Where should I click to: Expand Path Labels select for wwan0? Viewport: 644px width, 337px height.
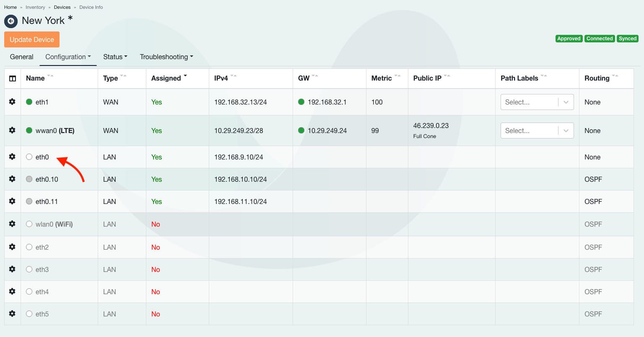point(537,131)
